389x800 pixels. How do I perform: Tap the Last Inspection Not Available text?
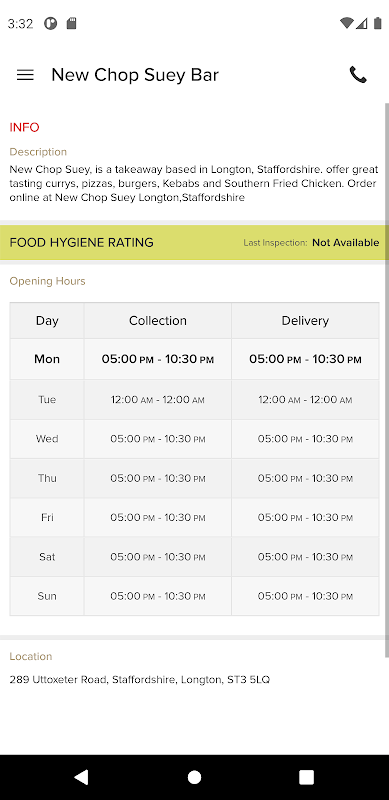[311, 243]
